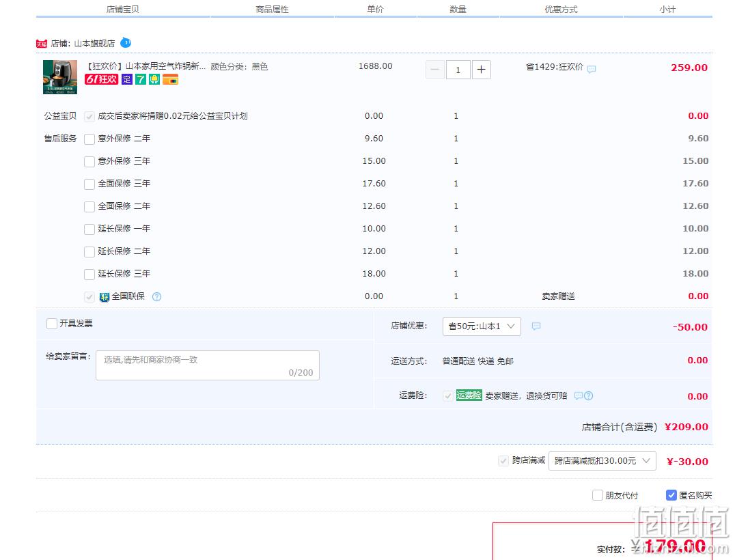Screen dimensions: 735x560
Task: Enable 朋友代付 friend-pay checkbox
Action: point(597,495)
